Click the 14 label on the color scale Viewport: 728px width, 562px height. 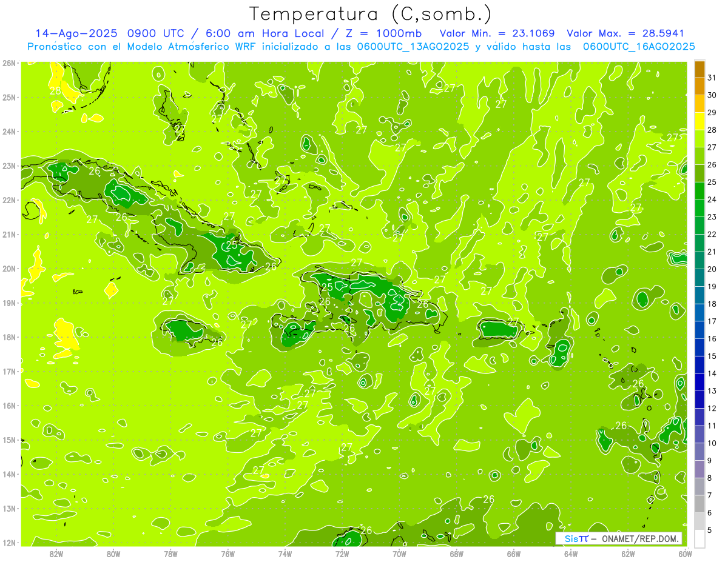tap(712, 373)
